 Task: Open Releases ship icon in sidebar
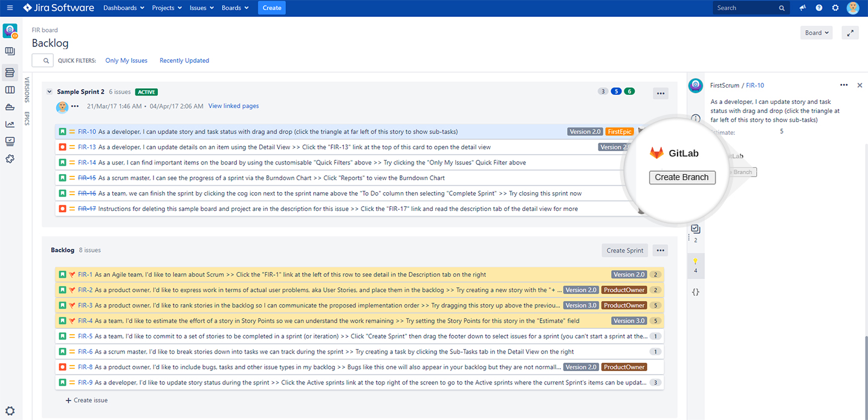10,107
